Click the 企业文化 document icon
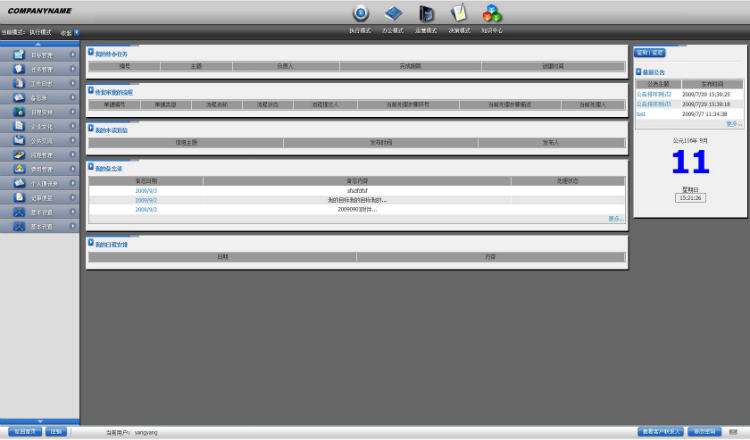Screen dimensions: 750x440 19,126
